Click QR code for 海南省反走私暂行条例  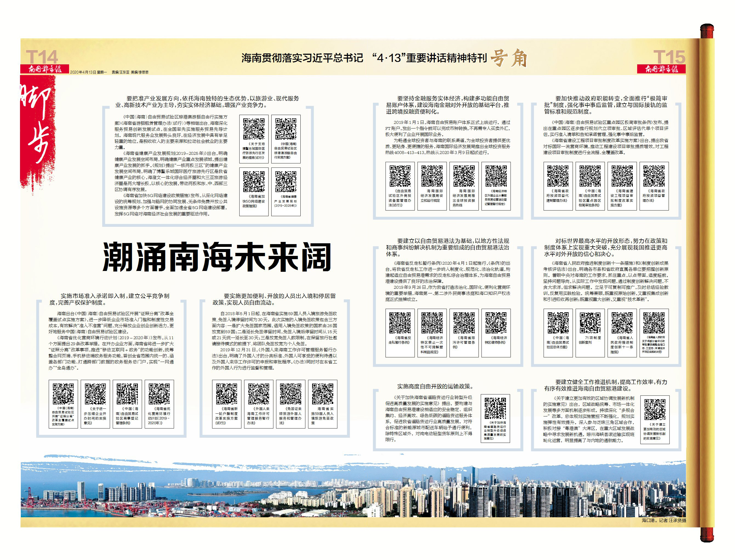pyautogui.click(x=400, y=323)
